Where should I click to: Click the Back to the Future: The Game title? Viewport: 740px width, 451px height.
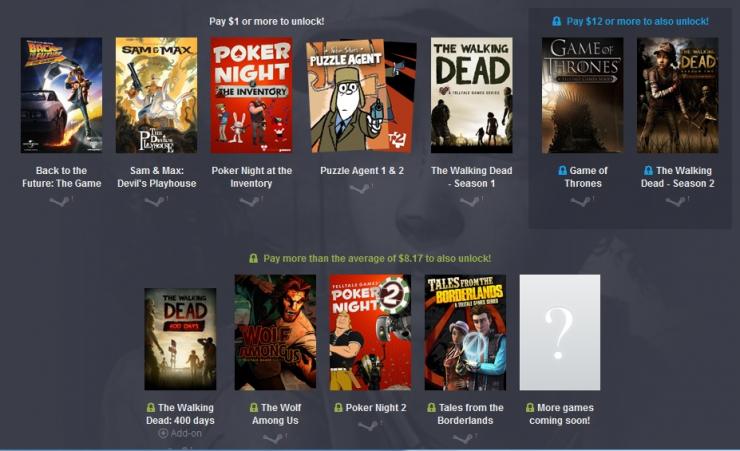coord(61,177)
